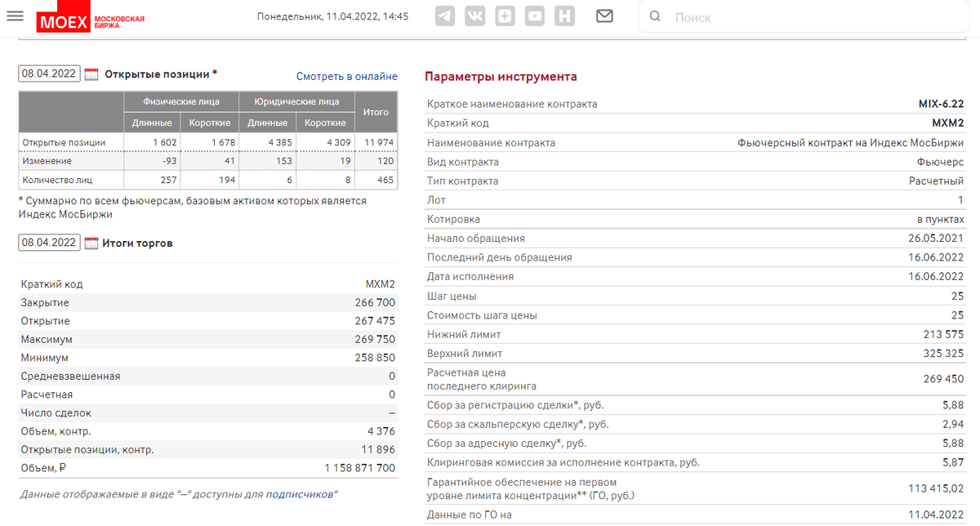Select the Юридические лица column header
This screenshot has height=526, width=980.
(x=296, y=102)
